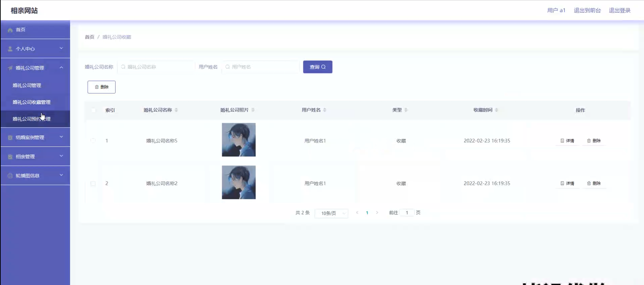Click 婚礼公司名称2 cell text
Viewport: 644px width, 285px height.
click(x=162, y=183)
